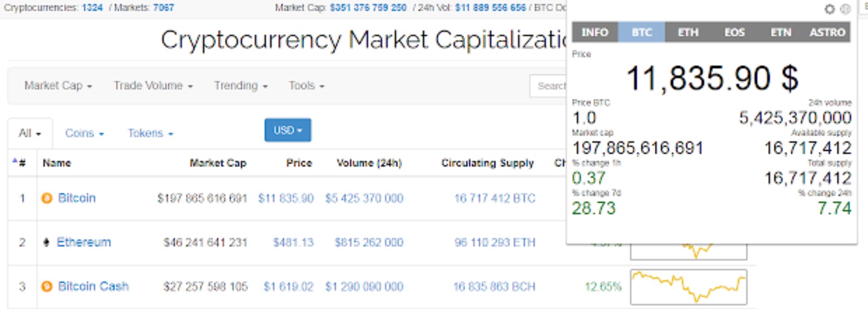This screenshot has width=868, height=309.
Task: Click the Bitcoin price $11 835.90 link
Action: tap(286, 199)
